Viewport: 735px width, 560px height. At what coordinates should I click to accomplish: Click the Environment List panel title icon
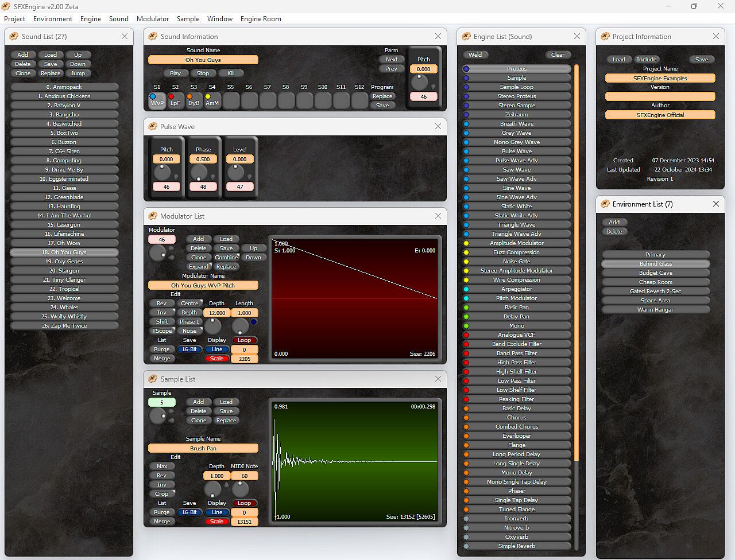coord(605,204)
